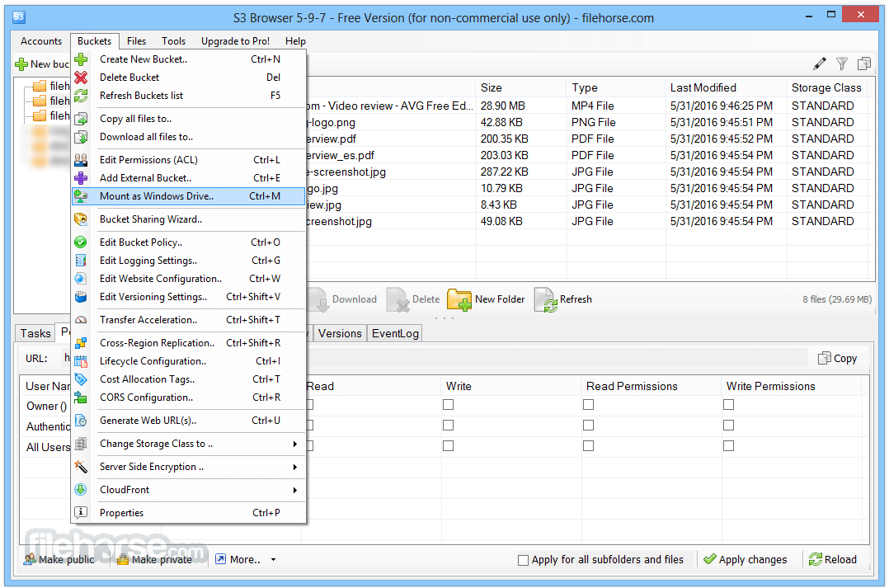
Task: Click the Generate Web URL(s) icon
Action: pos(81,421)
